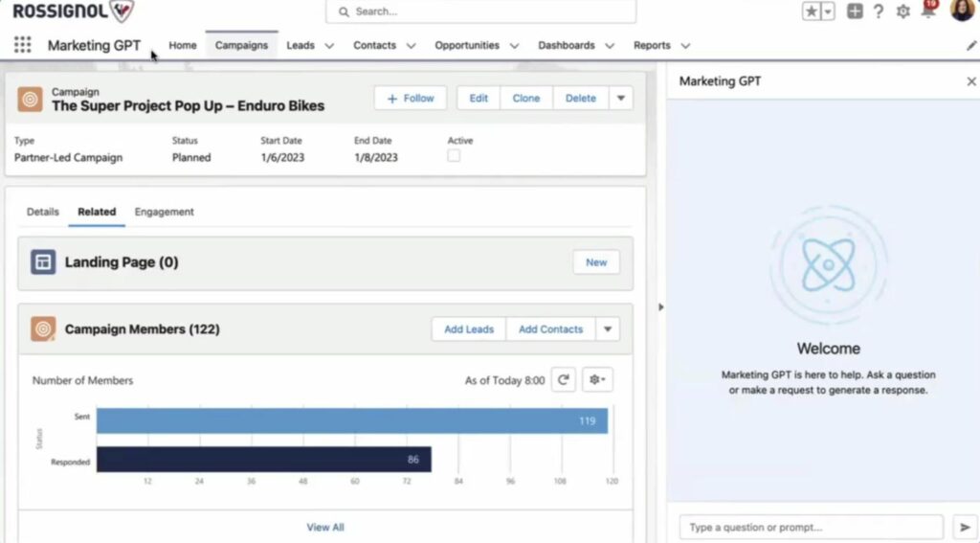Click the Rossignol logo

(x=73, y=11)
